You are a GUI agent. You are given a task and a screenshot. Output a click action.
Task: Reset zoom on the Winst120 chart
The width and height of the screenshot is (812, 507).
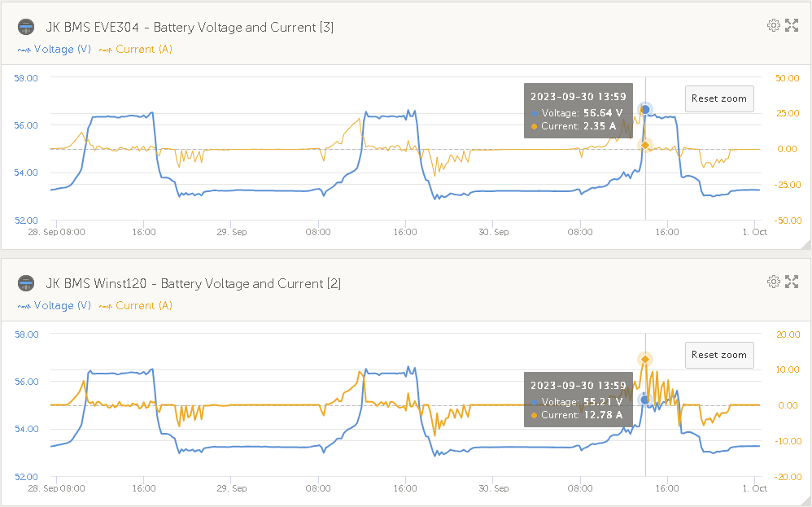click(x=718, y=355)
